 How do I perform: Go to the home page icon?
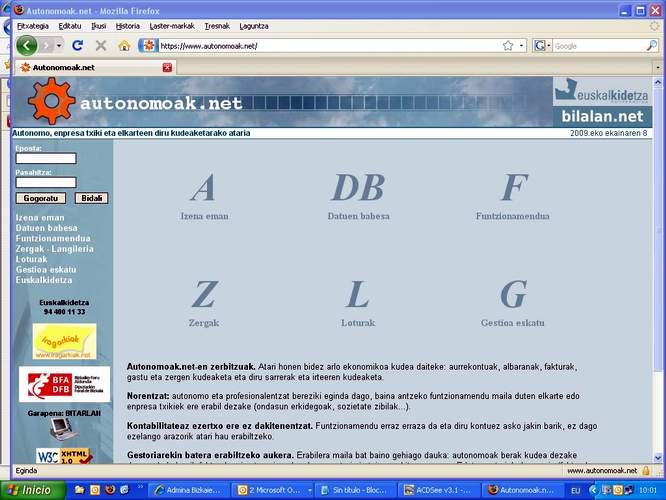pos(124,45)
